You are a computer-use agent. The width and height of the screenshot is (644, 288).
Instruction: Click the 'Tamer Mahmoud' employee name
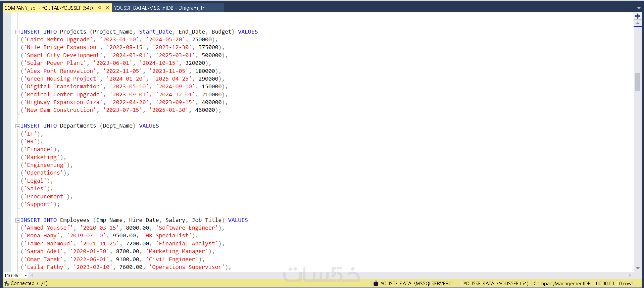pos(48,244)
